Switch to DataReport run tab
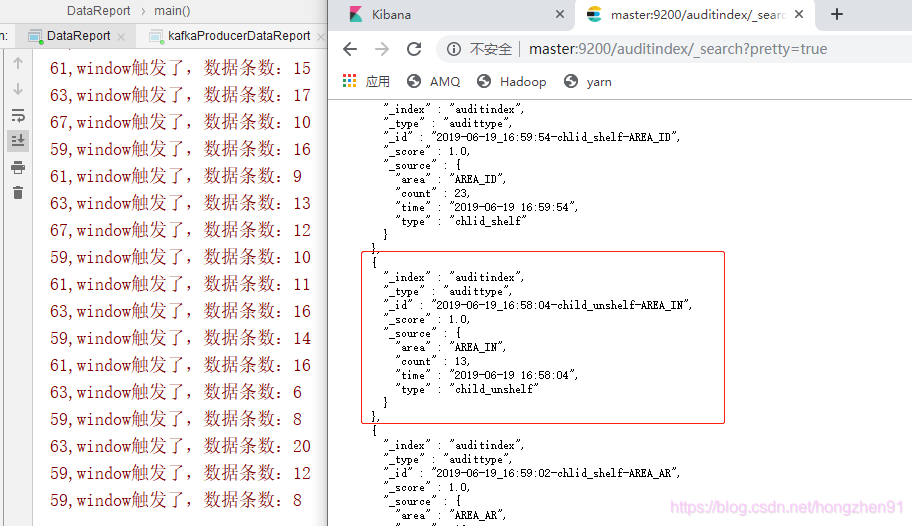 78,36
